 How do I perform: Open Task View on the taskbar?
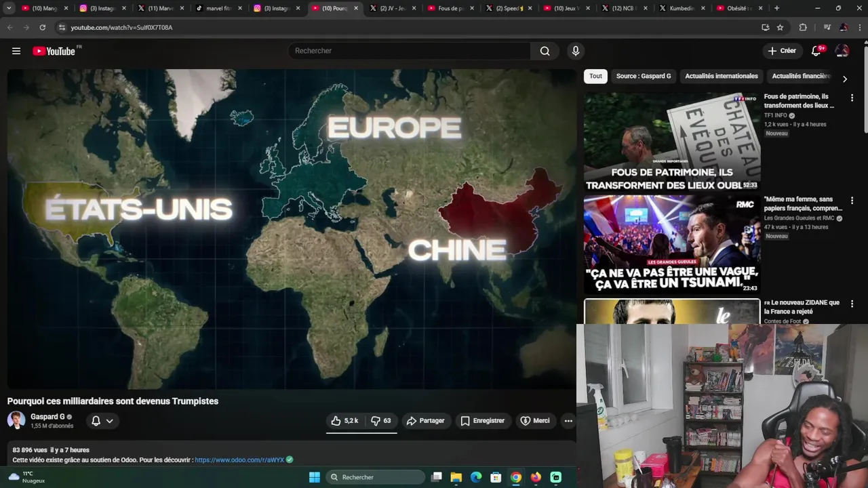coord(437,477)
